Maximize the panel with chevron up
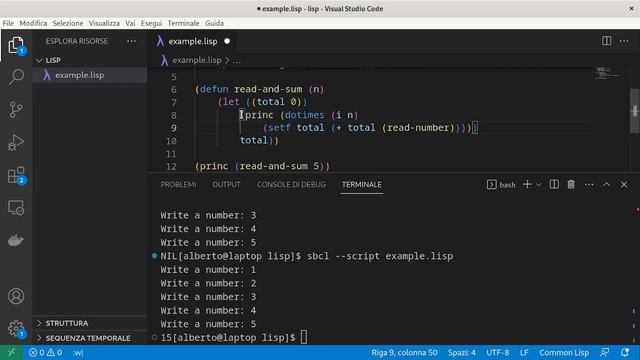 [606, 184]
